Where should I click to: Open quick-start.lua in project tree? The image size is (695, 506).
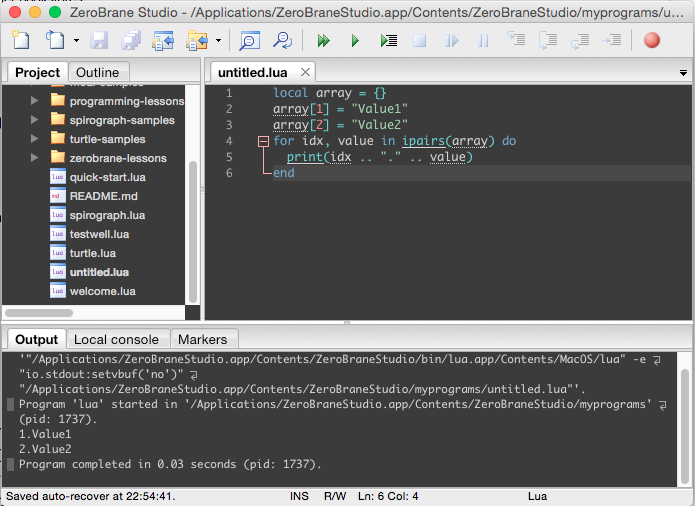107,177
